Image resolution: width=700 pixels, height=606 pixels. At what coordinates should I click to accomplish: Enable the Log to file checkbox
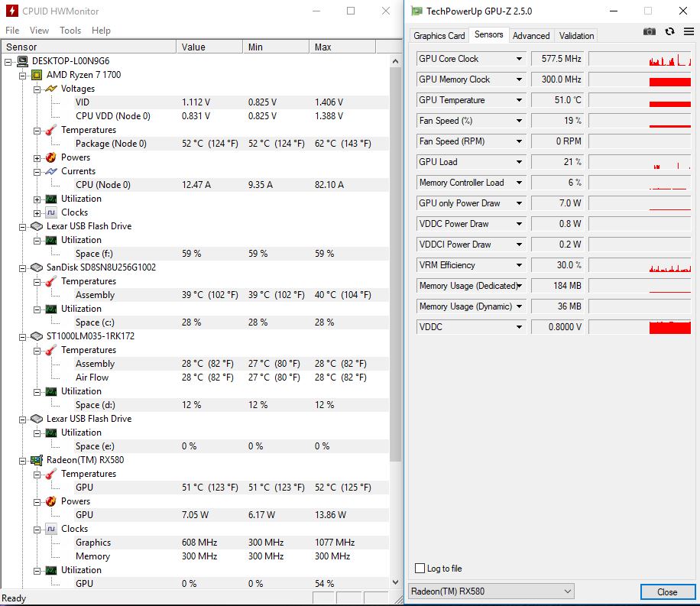[420, 568]
